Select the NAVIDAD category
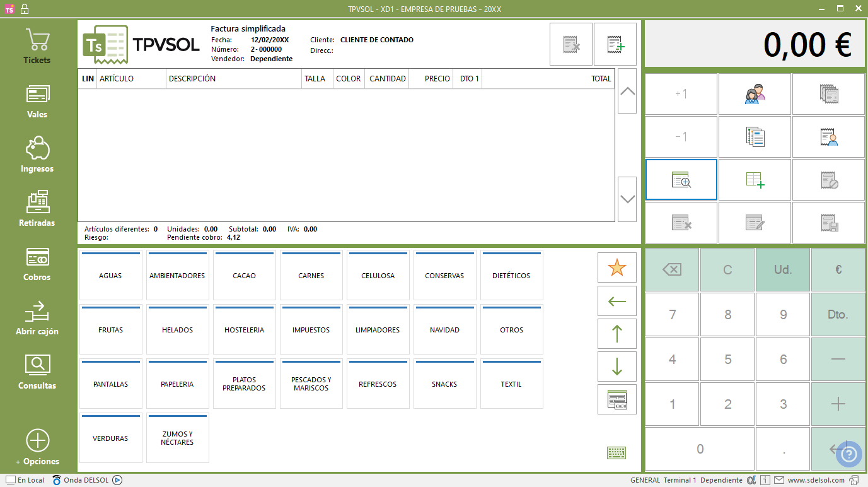868x487 pixels. pyautogui.click(x=445, y=330)
